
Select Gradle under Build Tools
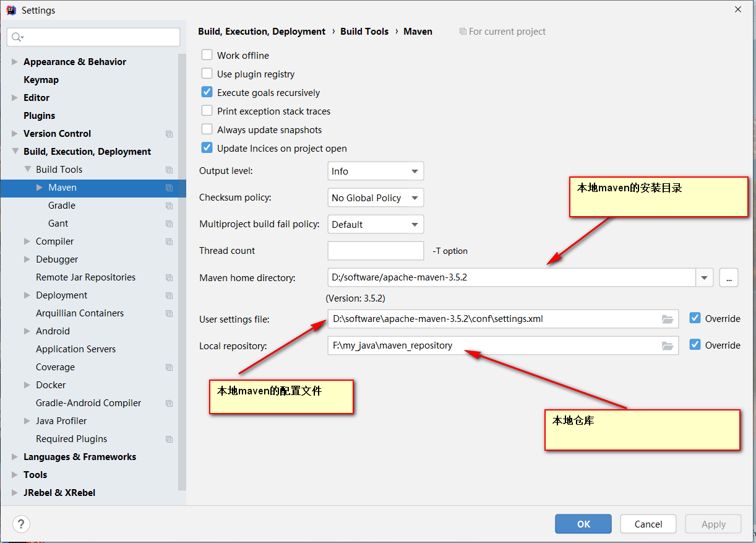[x=62, y=206]
